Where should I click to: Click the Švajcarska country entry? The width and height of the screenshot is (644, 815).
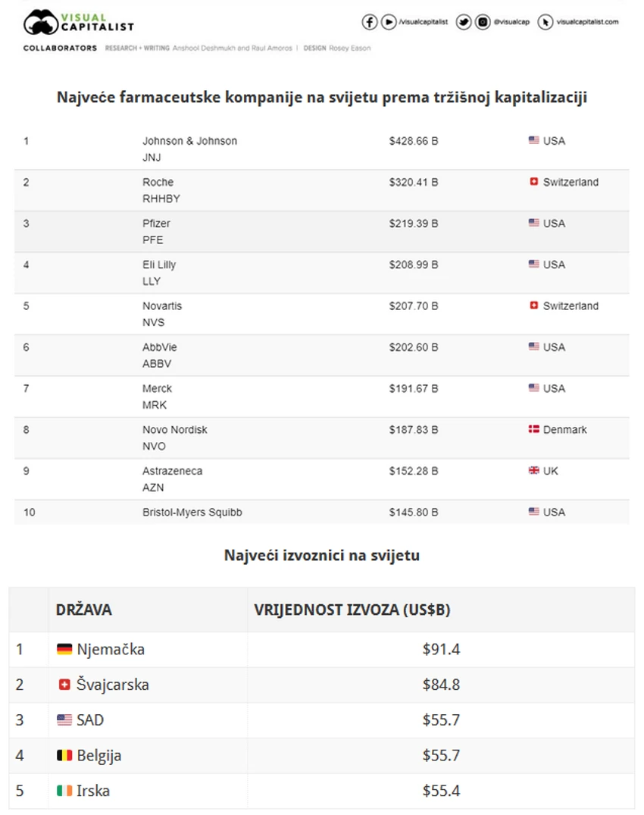tap(113, 685)
